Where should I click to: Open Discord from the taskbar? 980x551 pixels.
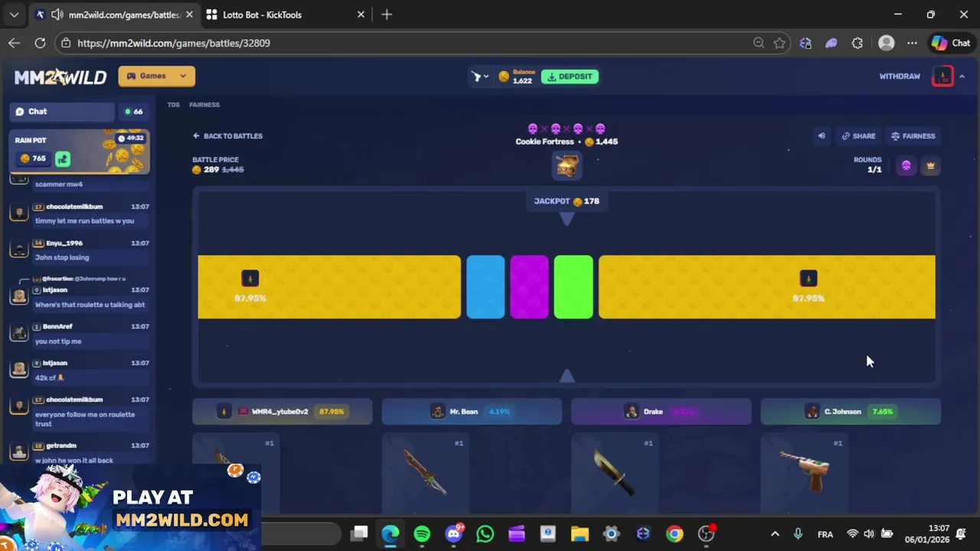[454, 533]
